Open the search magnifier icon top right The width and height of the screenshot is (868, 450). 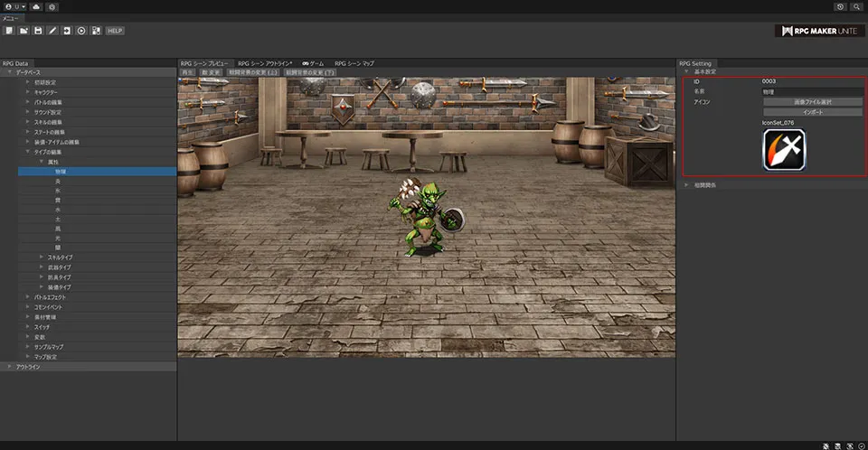856,6
